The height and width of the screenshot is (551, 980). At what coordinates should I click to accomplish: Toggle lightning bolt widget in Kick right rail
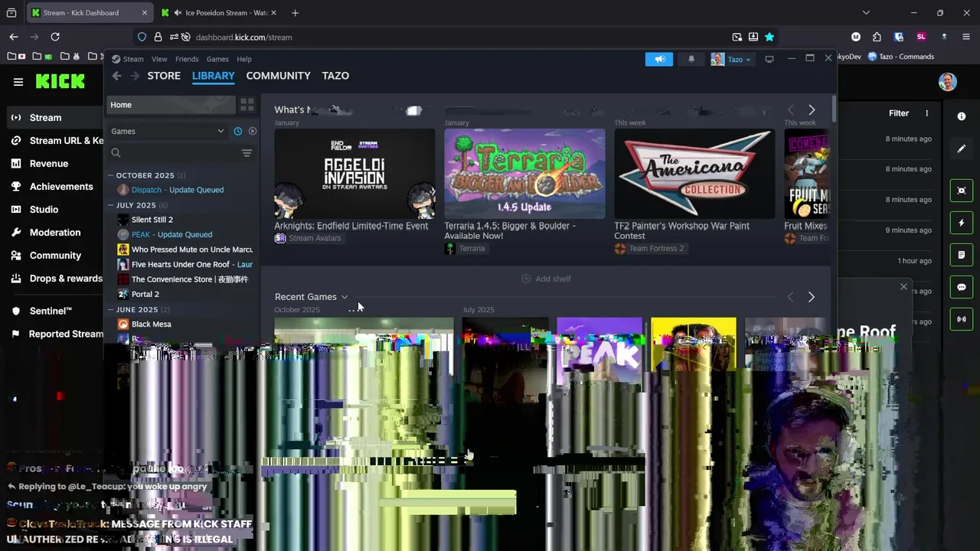point(962,223)
